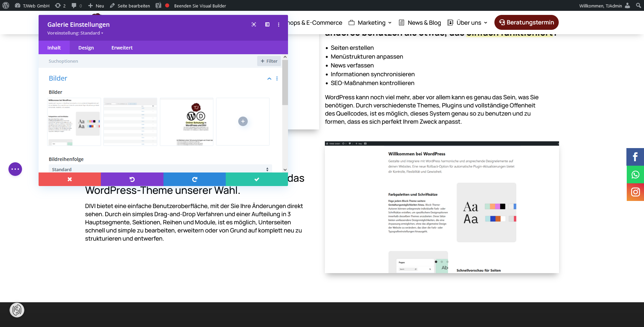Save changes with green checkmark button
The image size is (644, 327).
click(x=257, y=179)
